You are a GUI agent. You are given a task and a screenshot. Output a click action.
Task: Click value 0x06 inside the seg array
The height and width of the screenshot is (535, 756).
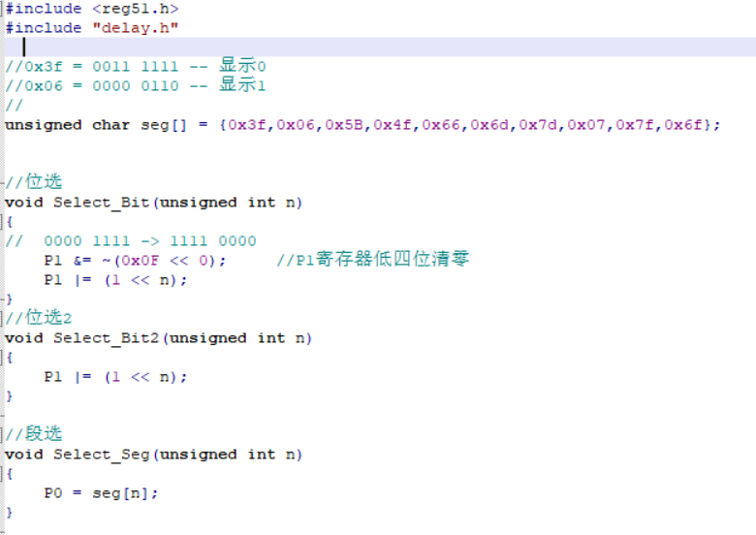[296, 125]
